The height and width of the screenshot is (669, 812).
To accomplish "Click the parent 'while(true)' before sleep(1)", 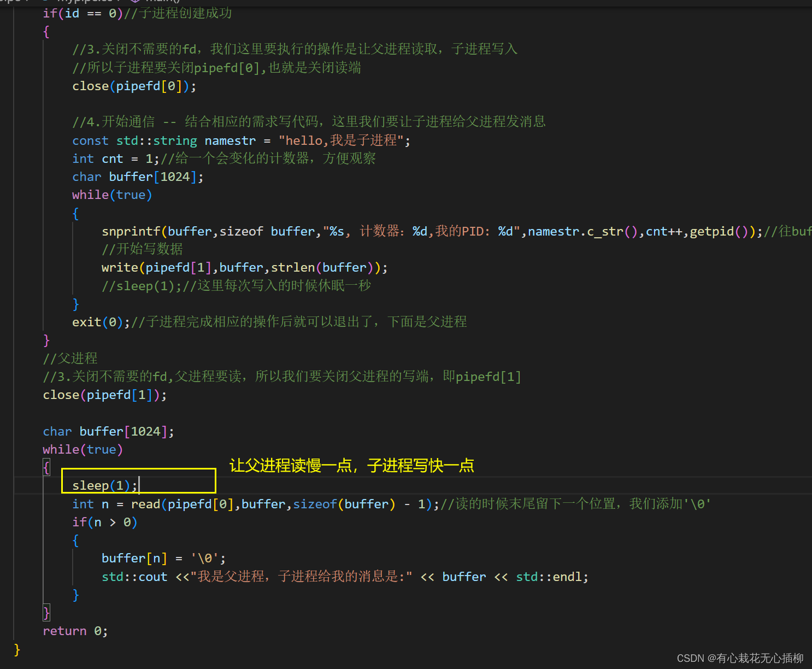I will (83, 449).
